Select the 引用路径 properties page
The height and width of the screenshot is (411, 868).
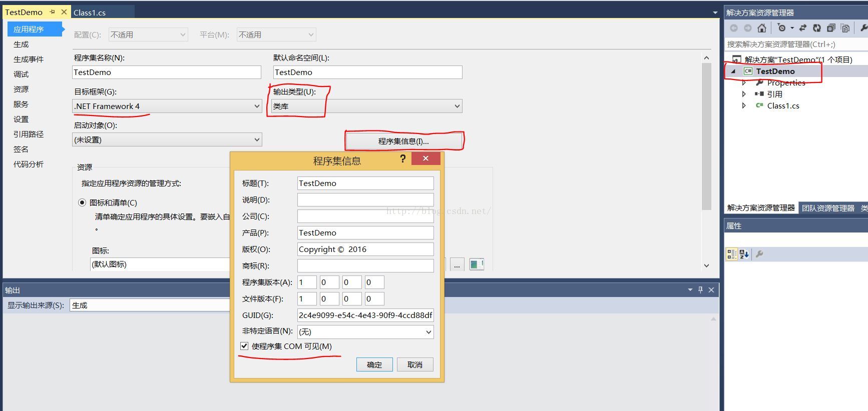[x=29, y=134]
